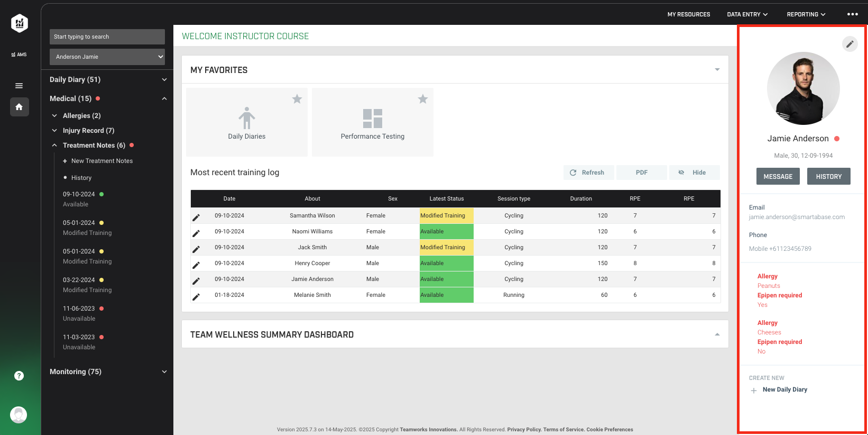Viewport: 868px width, 435px height.
Task: Sort table by Date column header
Action: [x=229, y=198]
